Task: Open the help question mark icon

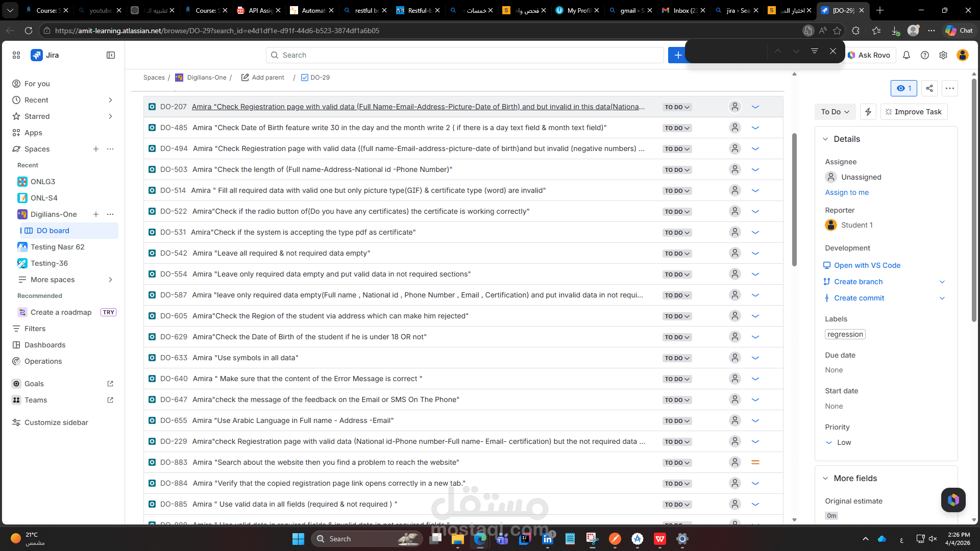Action: [x=925, y=55]
